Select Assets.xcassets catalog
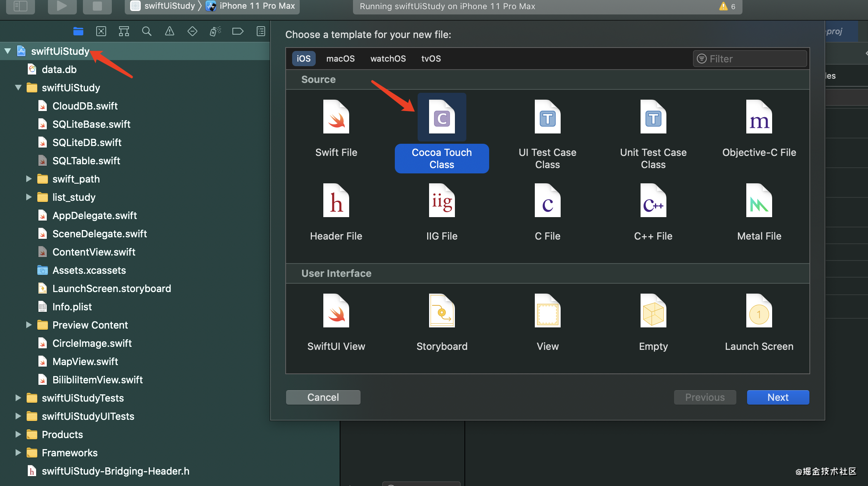The image size is (868, 486). [89, 270]
